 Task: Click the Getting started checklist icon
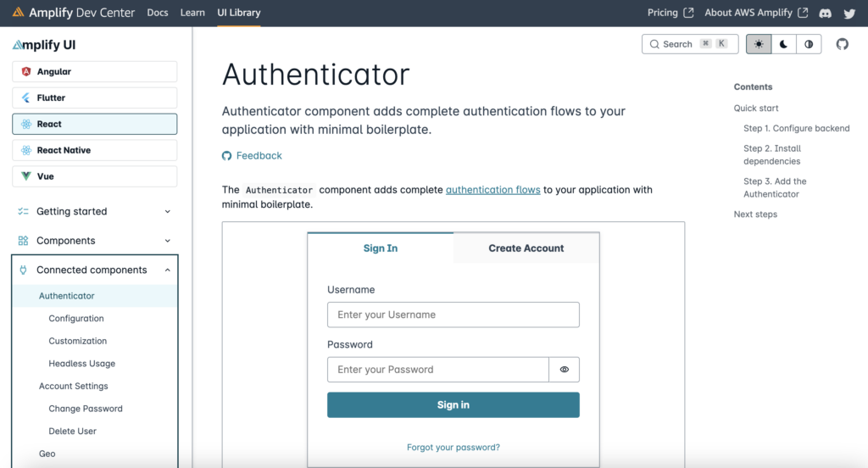point(23,211)
